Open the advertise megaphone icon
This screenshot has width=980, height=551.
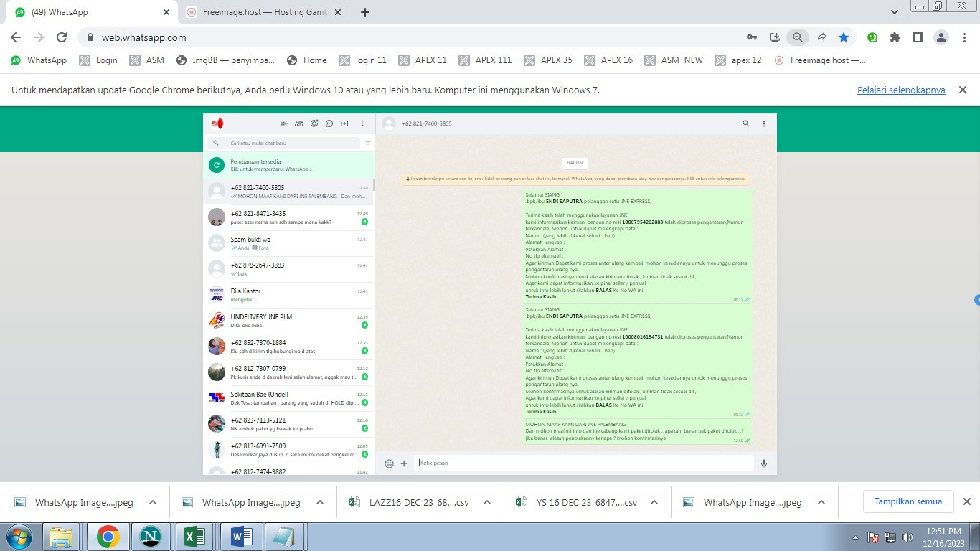click(284, 123)
